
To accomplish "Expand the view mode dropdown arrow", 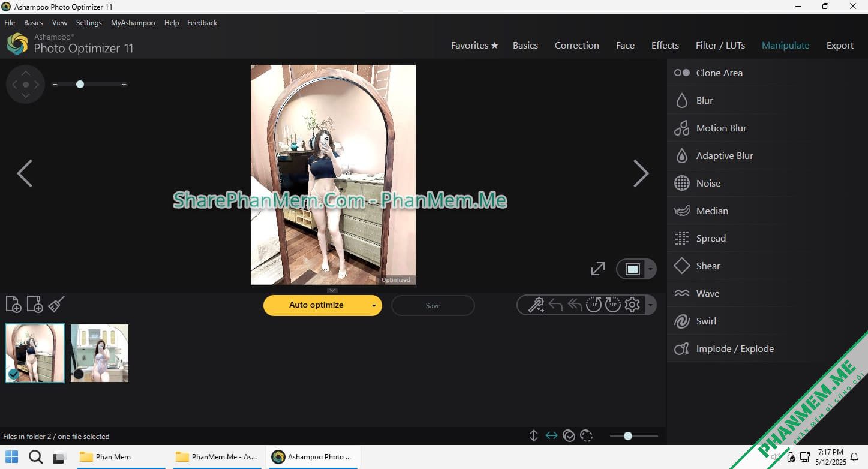I will coord(650,270).
